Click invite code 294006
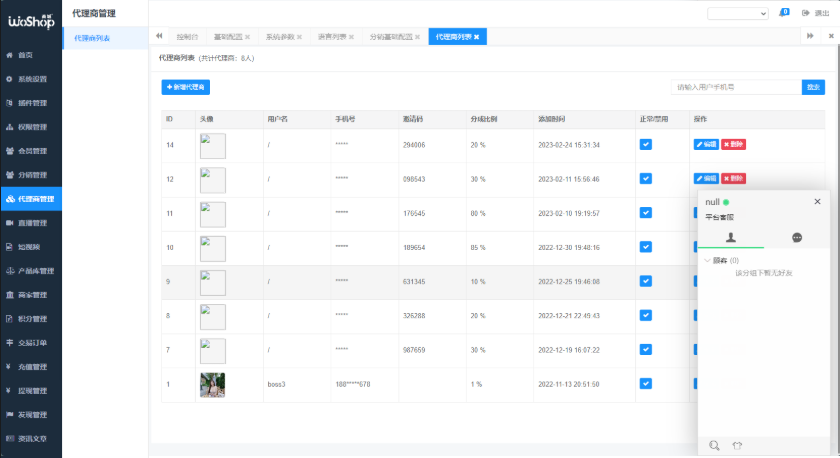This screenshot has width=840, height=458. 414,145
